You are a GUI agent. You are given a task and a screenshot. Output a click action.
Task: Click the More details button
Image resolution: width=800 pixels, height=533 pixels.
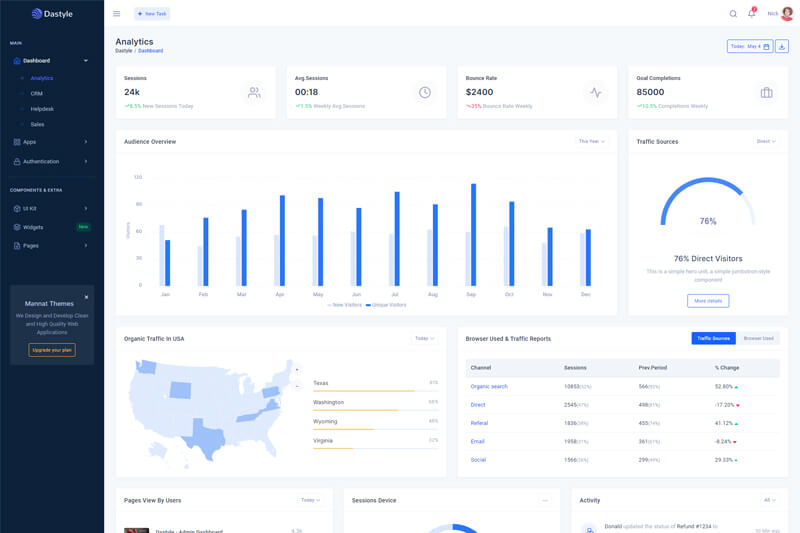[708, 300]
